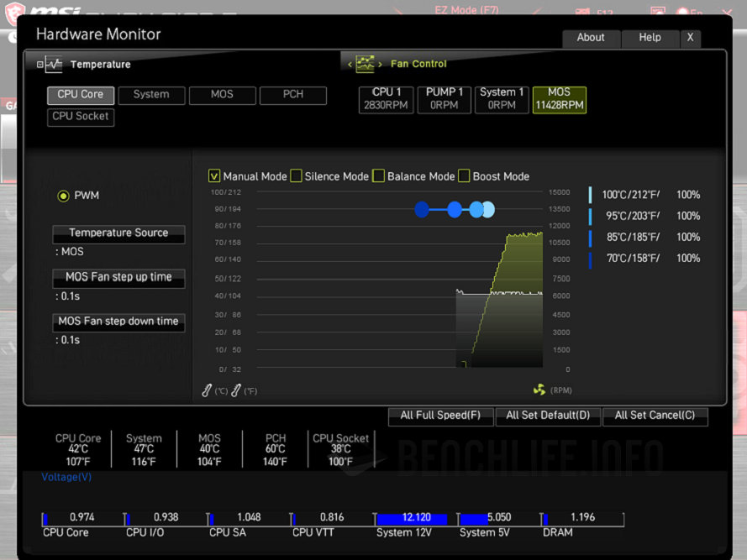The image size is (747, 560).
Task: Open the MOS Fan step up time option
Action: coord(118,277)
